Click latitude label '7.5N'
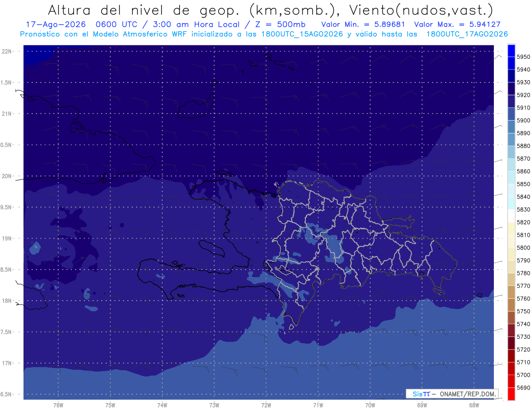 click(x=7, y=332)
